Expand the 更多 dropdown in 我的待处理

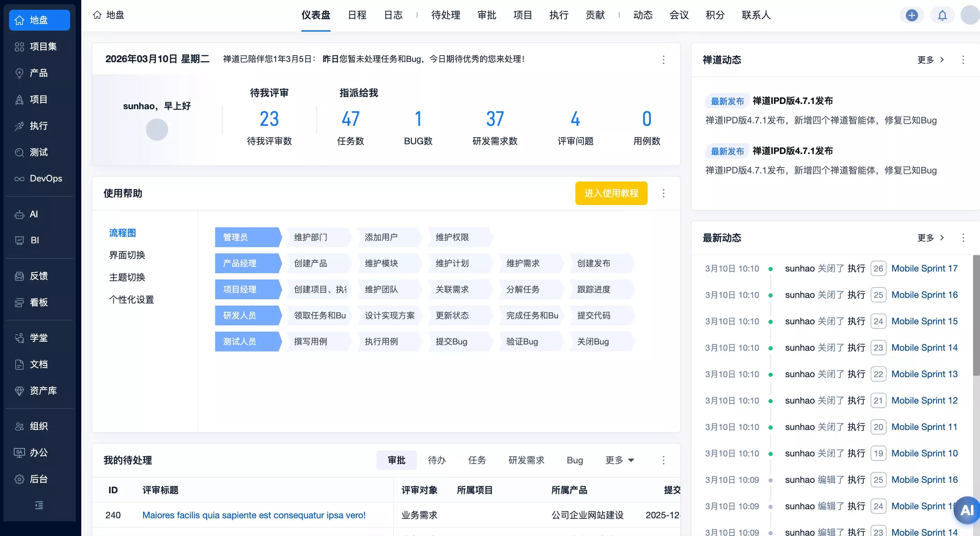point(620,460)
